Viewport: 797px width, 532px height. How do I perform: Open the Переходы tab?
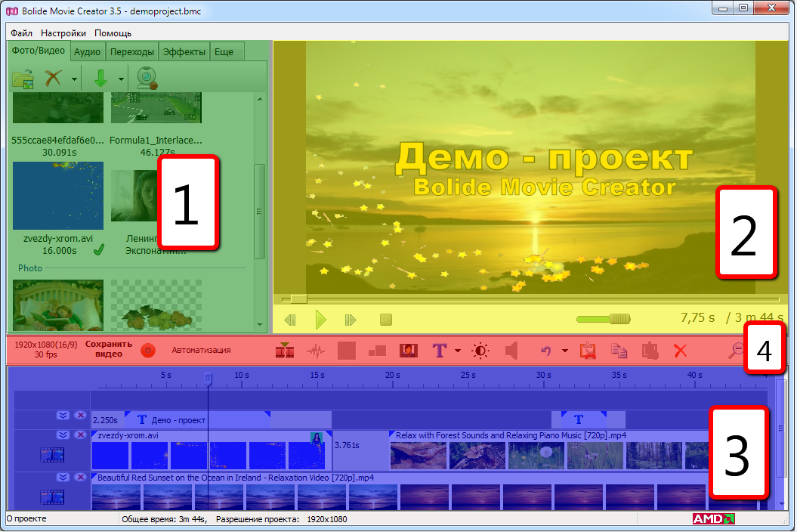[131, 52]
